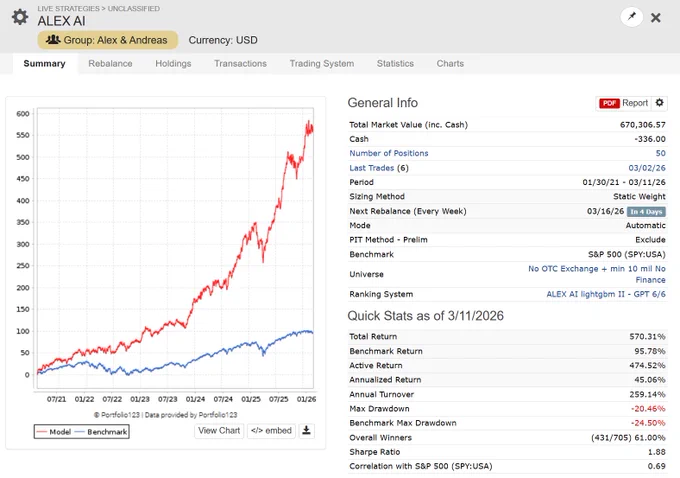
Task: Click the LIVE STRATEGIES breadcrumb
Action: (x=68, y=8)
